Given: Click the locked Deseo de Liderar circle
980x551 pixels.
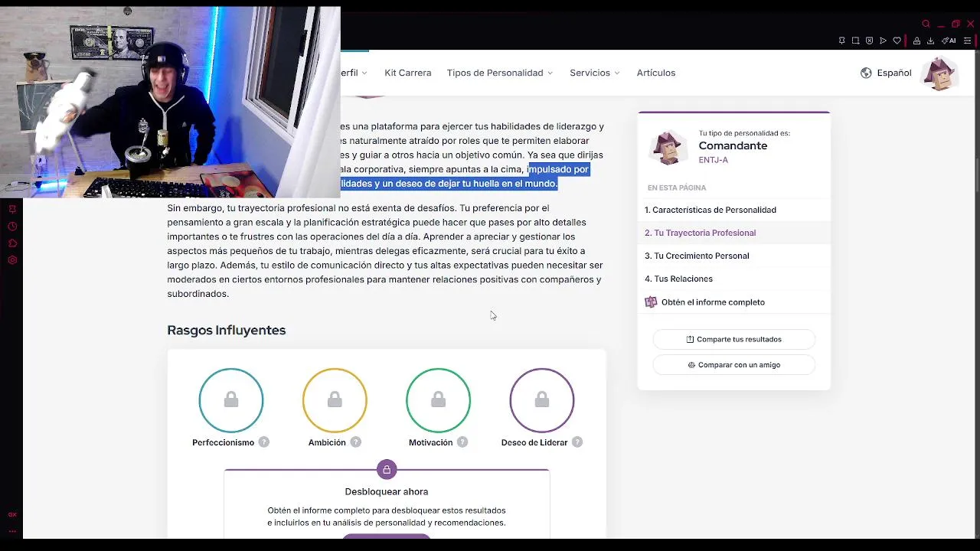Looking at the screenshot, I should (x=542, y=400).
